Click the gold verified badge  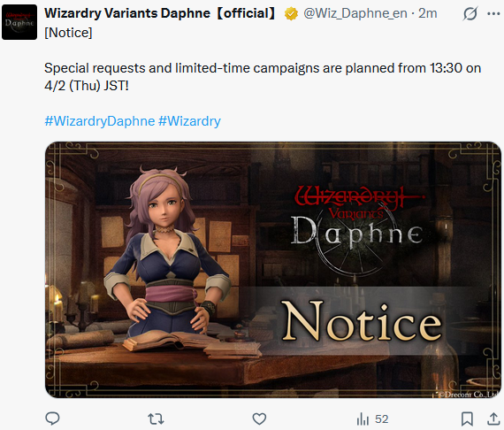291,14
